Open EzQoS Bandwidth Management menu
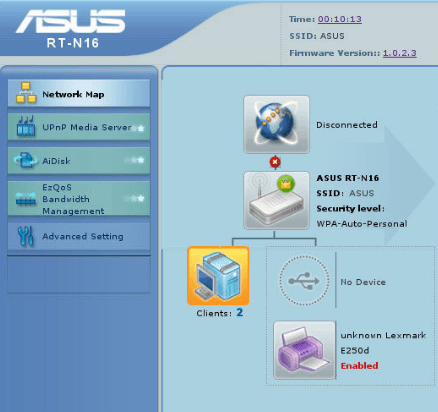 click(x=79, y=199)
